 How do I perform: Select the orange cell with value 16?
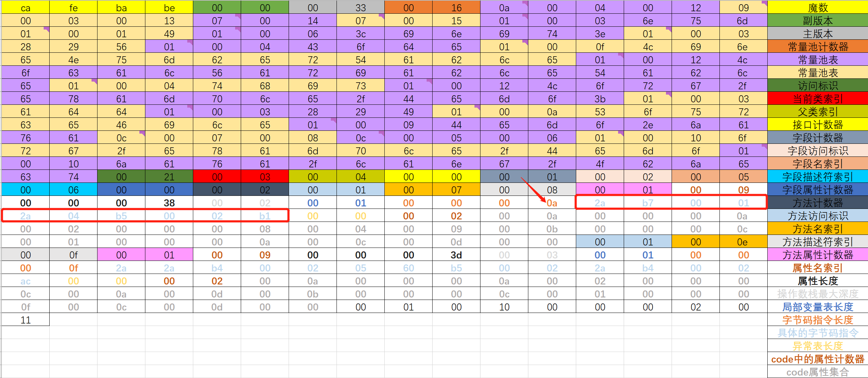click(456, 8)
